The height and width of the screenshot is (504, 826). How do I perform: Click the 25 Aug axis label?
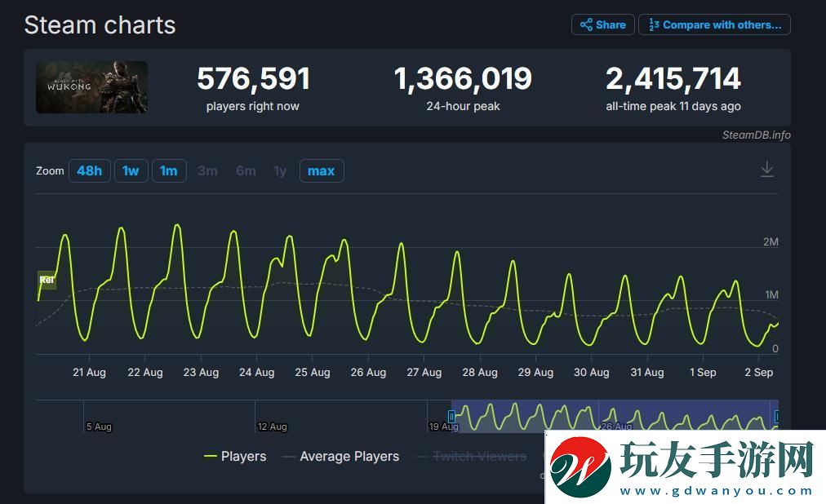(x=313, y=373)
